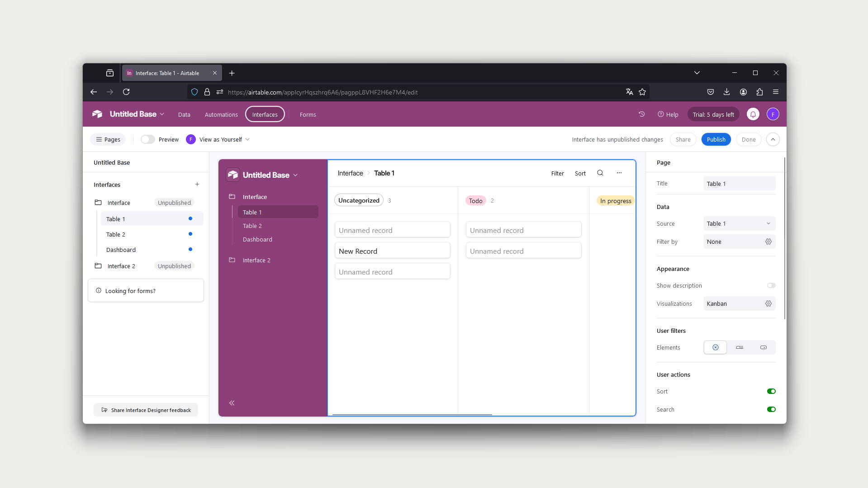The image size is (868, 488).
Task: Open the View as Yourself dropdown
Action: tap(218, 139)
